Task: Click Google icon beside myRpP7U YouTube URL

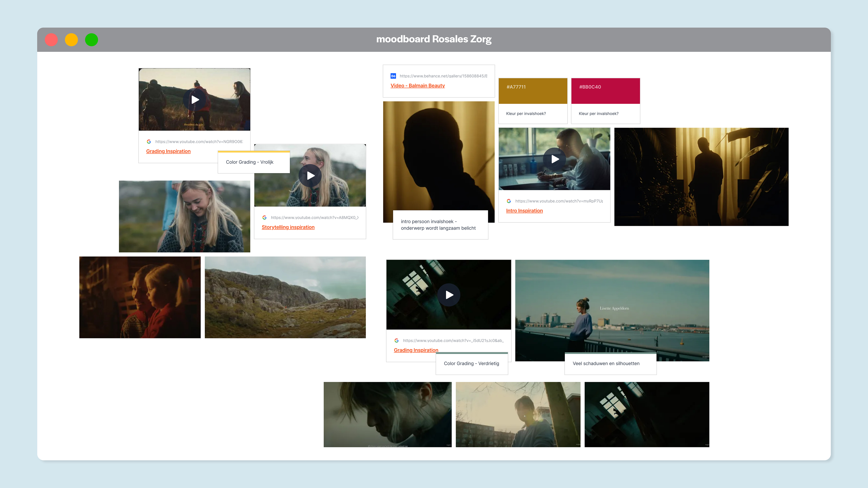Action: pos(509,201)
